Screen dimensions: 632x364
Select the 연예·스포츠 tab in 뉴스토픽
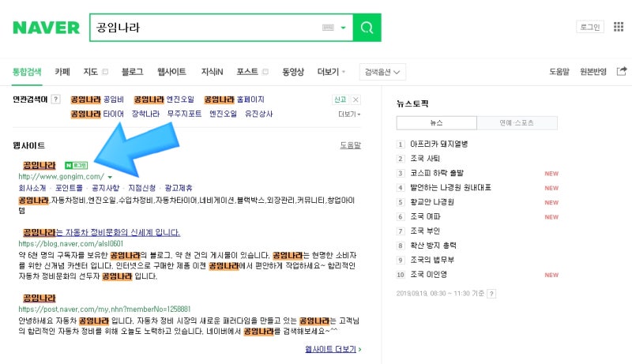517,123
